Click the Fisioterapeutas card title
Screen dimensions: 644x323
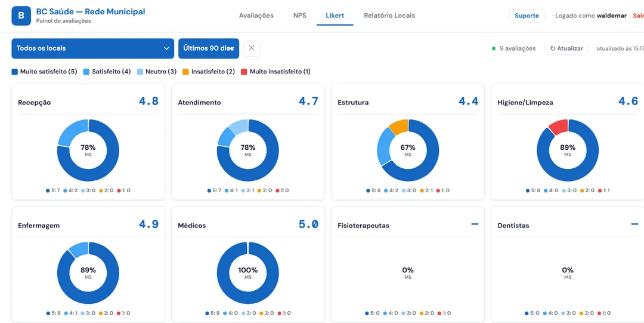364,226
